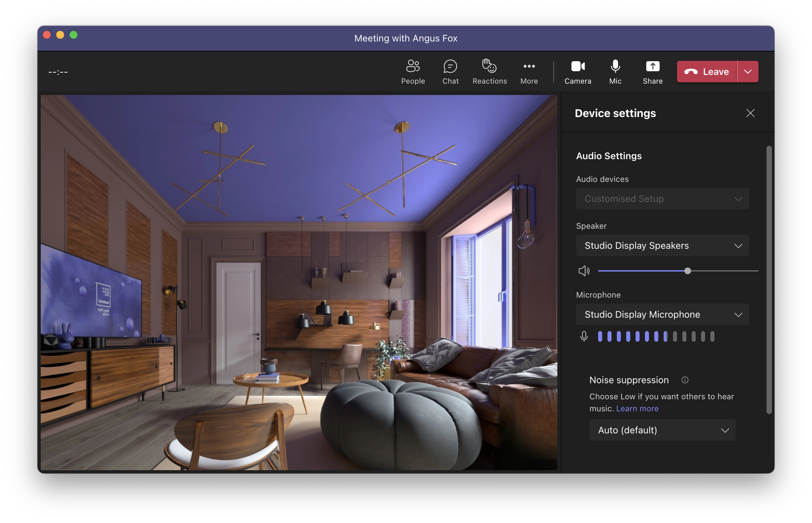812x523 pixels.
Task: Click the noise suppression info icon
Action: (685, 380)
